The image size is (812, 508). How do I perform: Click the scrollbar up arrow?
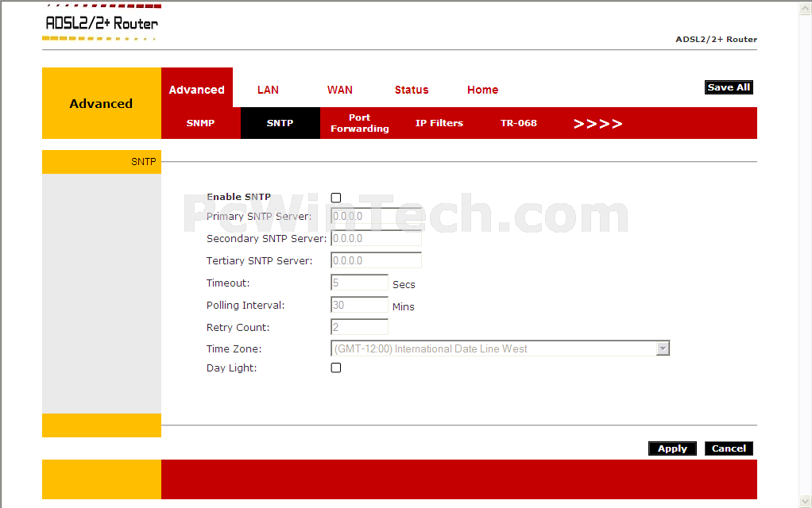coord(806,8)
